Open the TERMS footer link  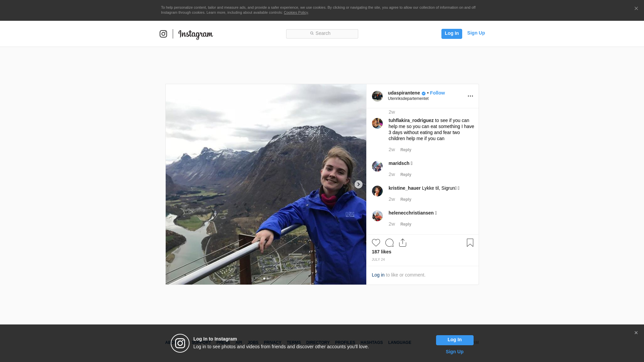click(294, 343)
